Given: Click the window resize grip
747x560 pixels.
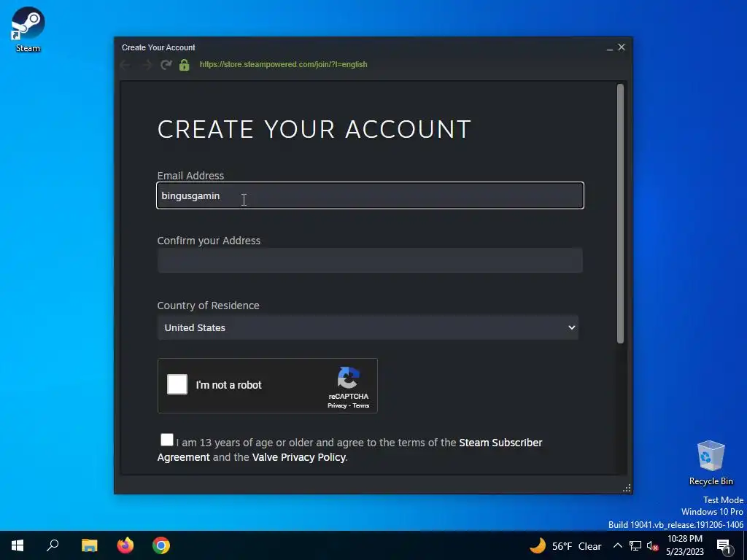Looking at the screenshot, I should 627,488.
